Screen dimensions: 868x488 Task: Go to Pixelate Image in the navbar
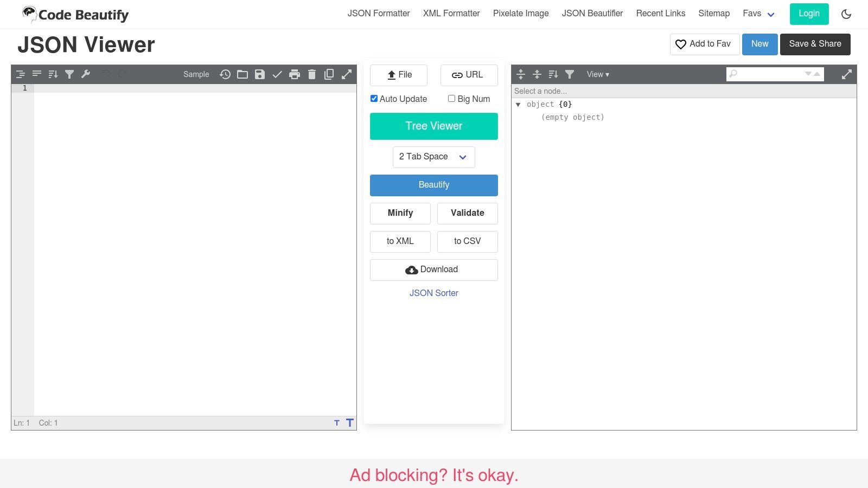[x=520, y=14]
